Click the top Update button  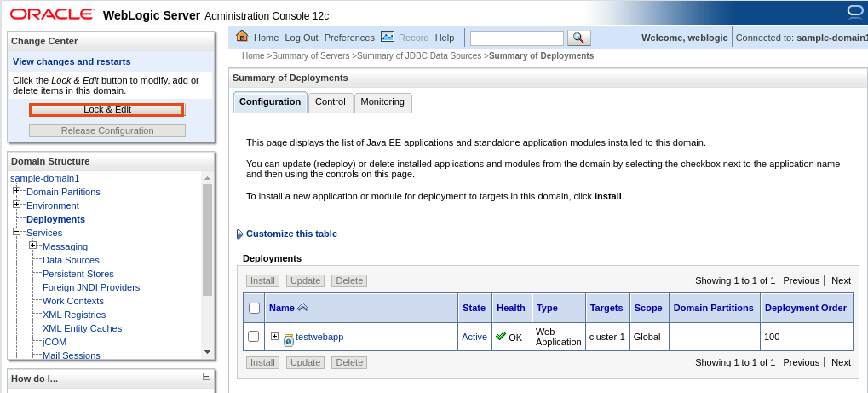(306, 280)
